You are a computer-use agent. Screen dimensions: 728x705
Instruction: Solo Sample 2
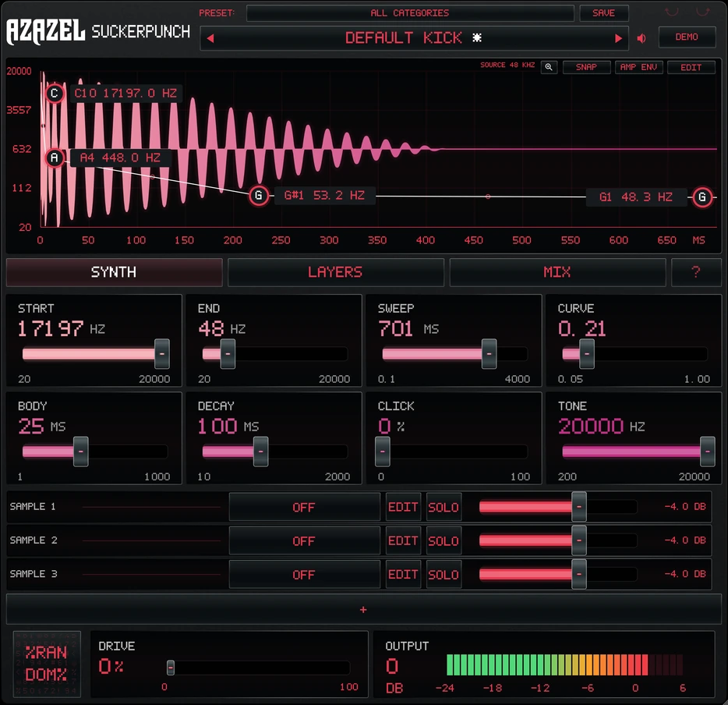point(444,540)
